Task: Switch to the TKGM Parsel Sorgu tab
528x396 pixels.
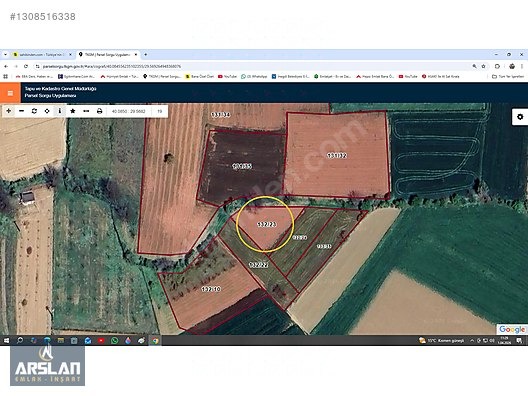Action: pos(107,55)
